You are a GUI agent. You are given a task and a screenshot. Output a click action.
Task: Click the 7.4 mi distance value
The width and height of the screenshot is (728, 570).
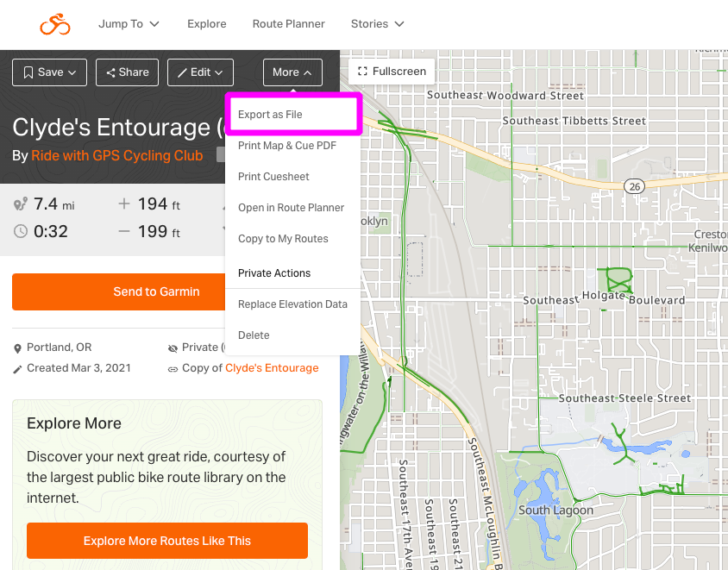tap(53, 204)
